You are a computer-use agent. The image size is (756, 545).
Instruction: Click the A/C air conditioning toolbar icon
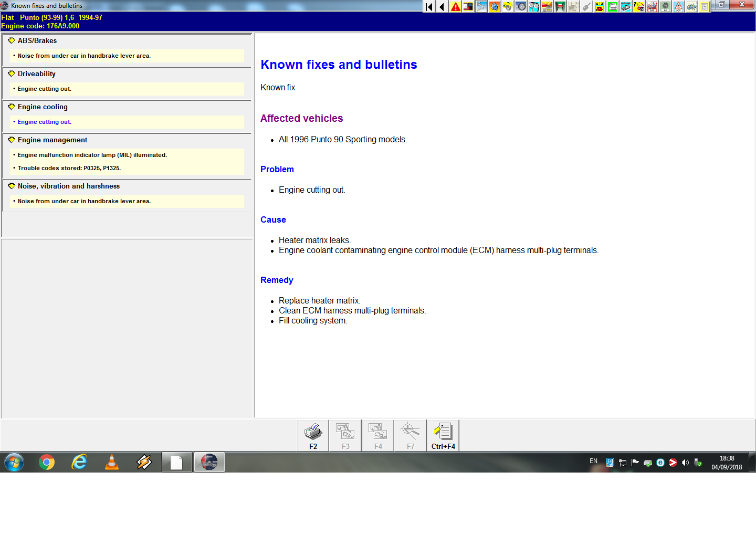[x=665, y=7]
